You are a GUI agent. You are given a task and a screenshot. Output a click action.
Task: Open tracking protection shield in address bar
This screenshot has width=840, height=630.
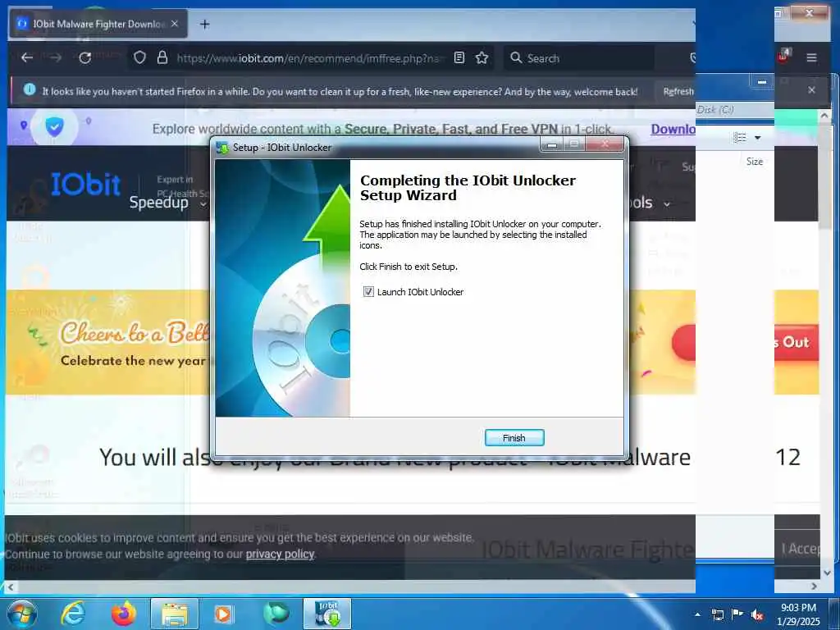(139, 58)
